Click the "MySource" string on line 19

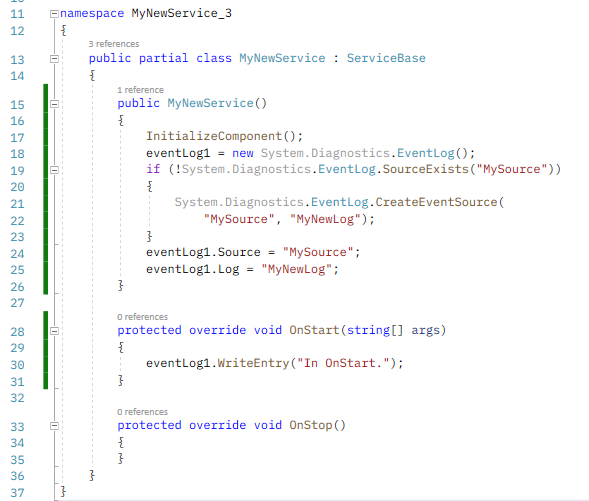pyautogui.click(x=512, y=169)
